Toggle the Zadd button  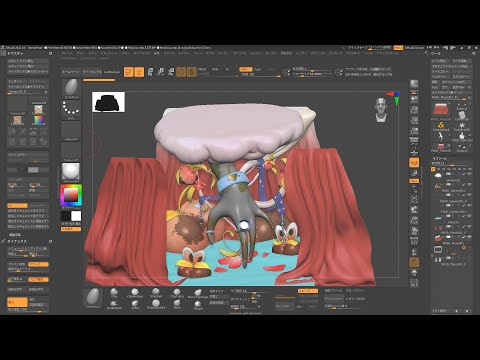(246, 69)
